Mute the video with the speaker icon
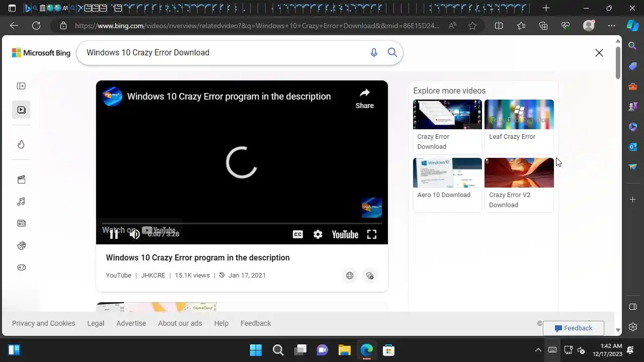 pyautogui.click(x=134, y=234)
